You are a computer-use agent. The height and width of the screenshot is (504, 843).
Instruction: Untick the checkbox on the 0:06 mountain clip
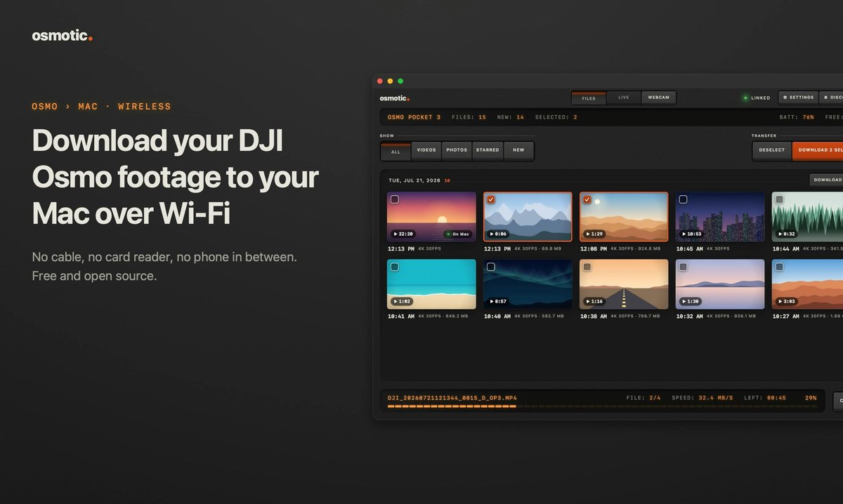tap(491, 199)
